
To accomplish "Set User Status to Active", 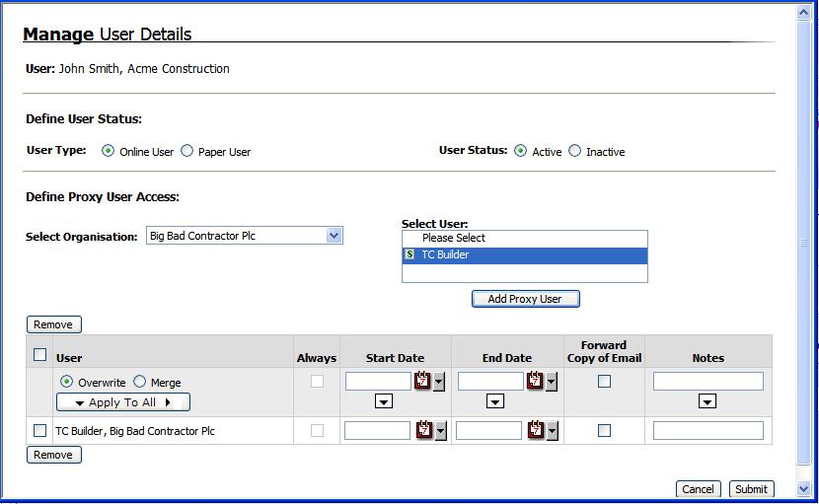I will 520,151.
